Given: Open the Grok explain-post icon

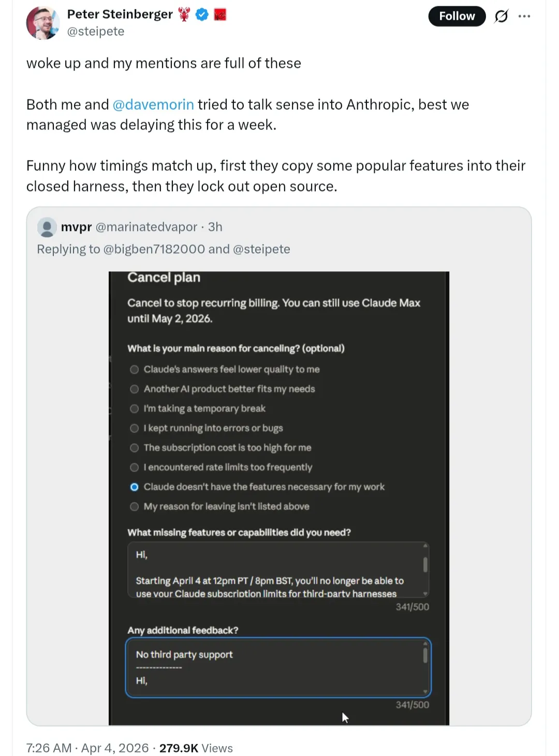Looking at the screenshot, I should click(501, 17).
